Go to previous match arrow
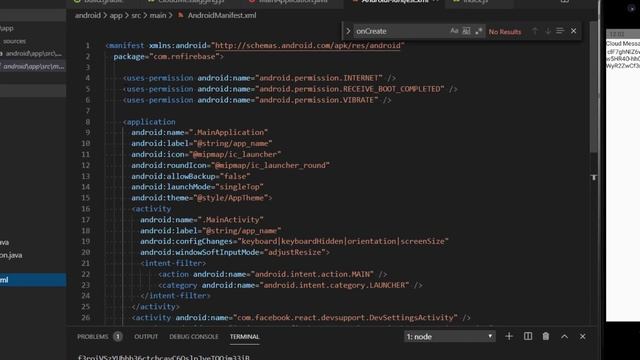Screen dimensions: 640x360 tap(535, 31)
